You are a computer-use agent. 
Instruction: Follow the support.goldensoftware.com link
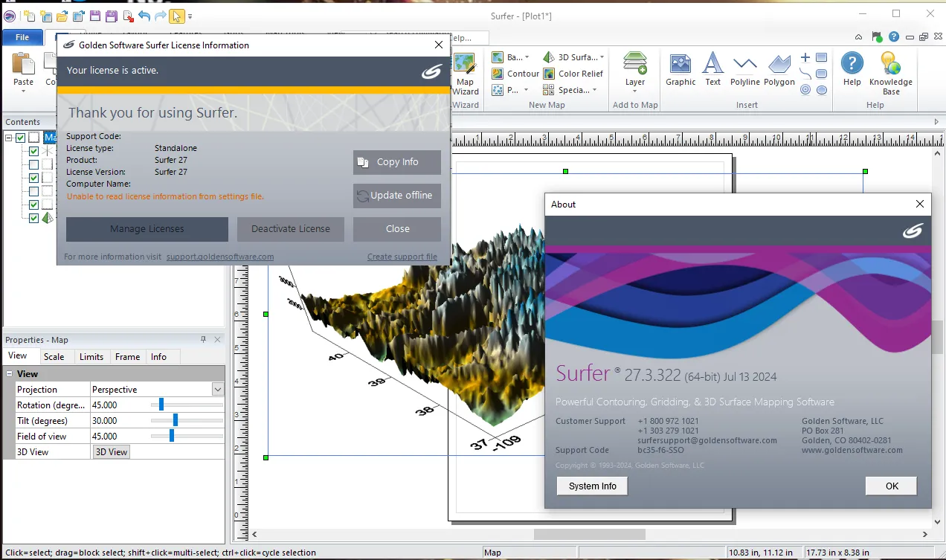220,257
